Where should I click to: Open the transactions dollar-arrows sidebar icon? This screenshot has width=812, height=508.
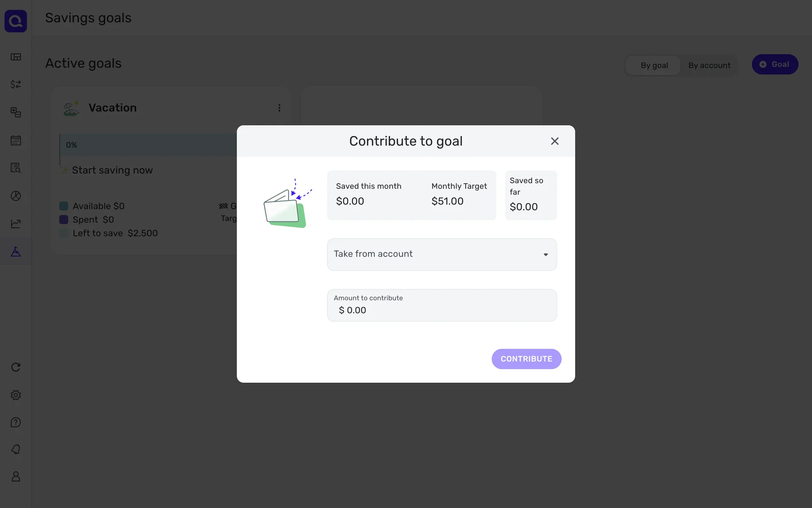tap(16, 85)
